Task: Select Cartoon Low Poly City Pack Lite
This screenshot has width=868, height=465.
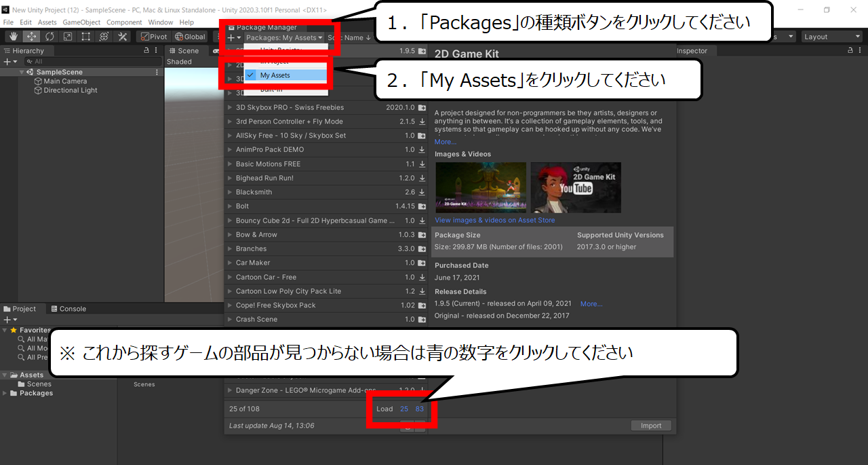Action: pos(326,291)
